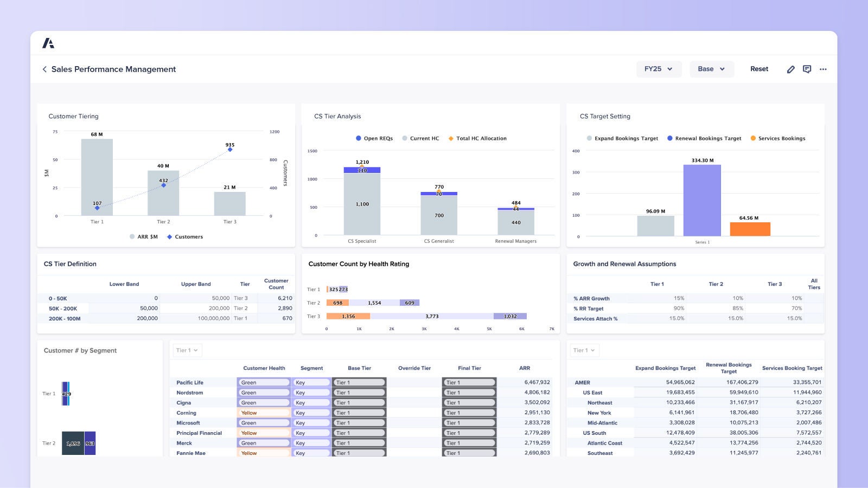Open the ellipsis more-options icon

tap(823, 69)
